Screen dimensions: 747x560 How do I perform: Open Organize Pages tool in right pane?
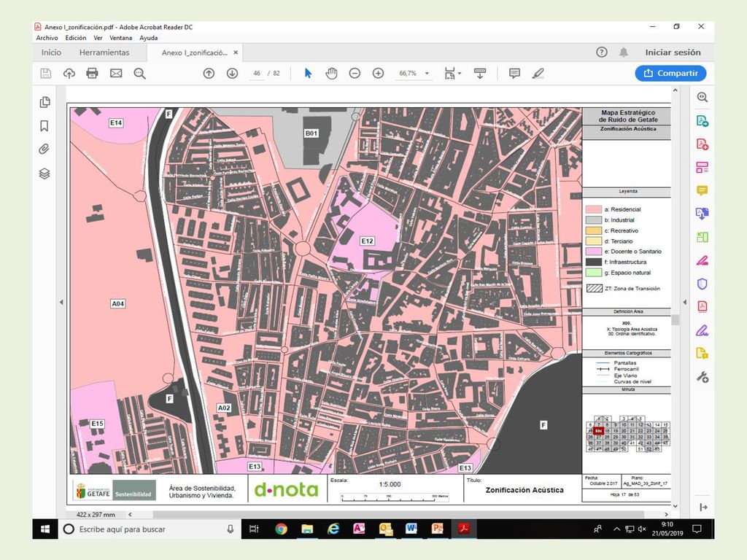click(703, 237)
